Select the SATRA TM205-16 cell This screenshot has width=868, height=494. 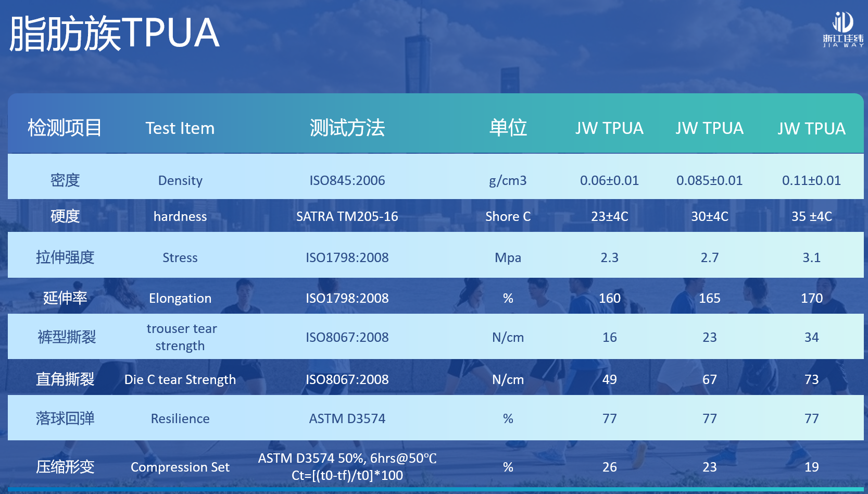[347, 216]
